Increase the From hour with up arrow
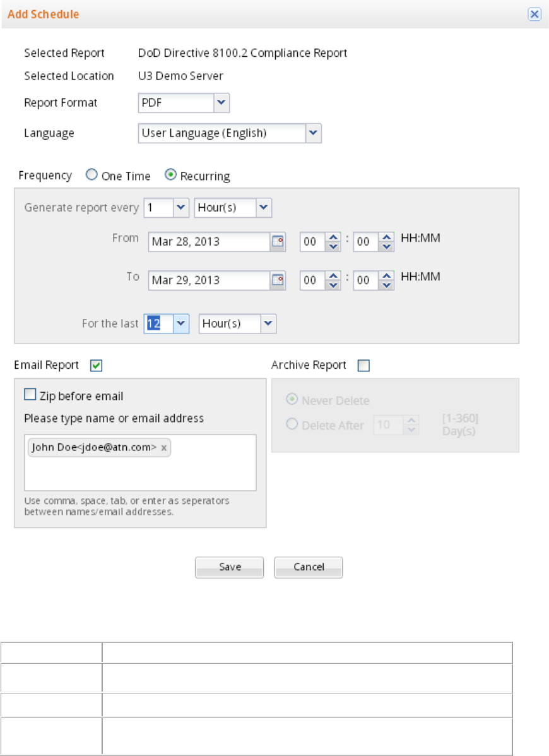The width and height of the screenshot is (549, 756). point(333,237)
